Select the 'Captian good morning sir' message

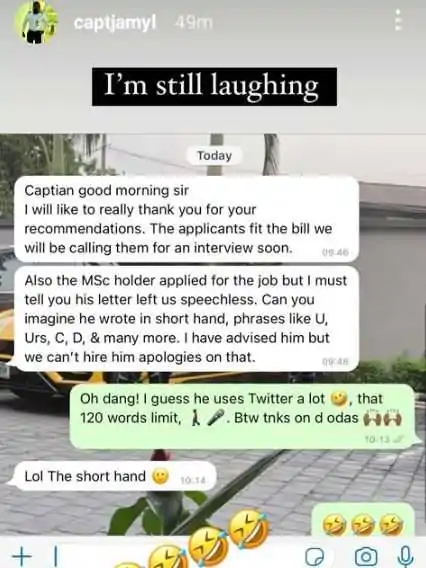tap(187, 219)
